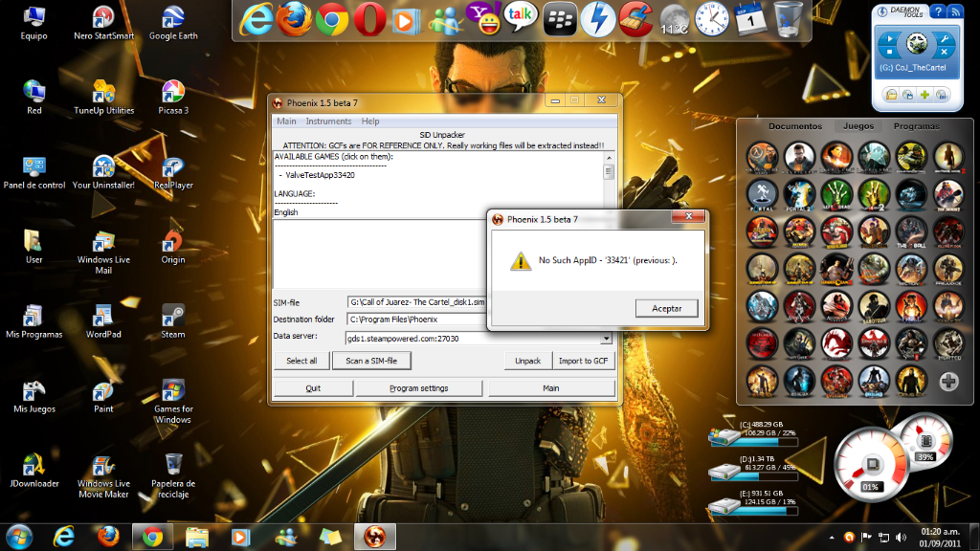The height and width of the screenshot is (551, 980).
Task: Launch Left 4 Dead 2 game icon
Action: click(x=874, y=194)
